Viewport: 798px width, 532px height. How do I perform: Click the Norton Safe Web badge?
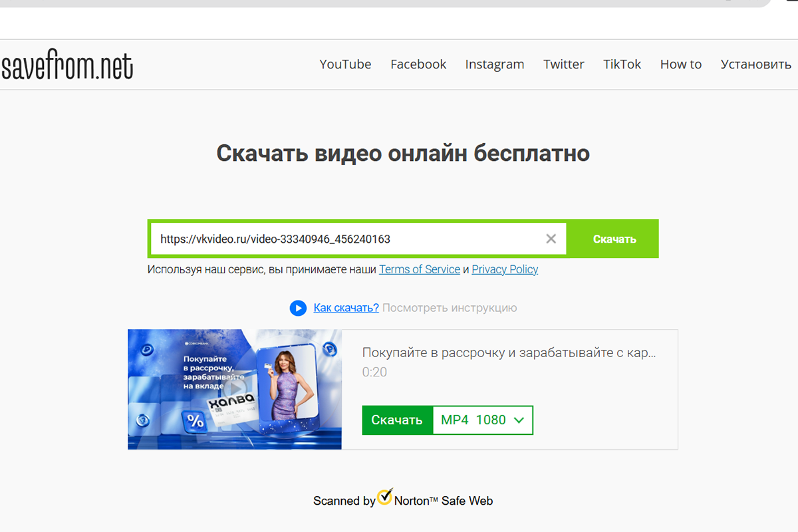pos(403,499)
